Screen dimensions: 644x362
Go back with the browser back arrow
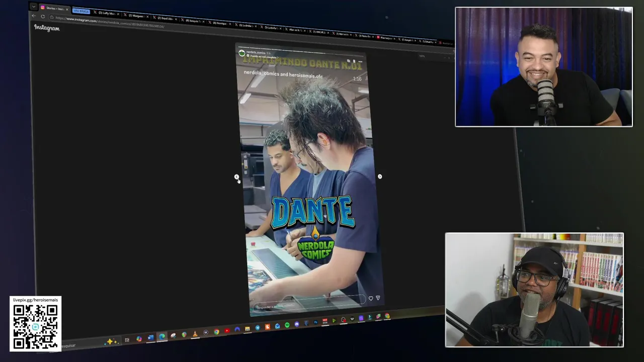33,16
